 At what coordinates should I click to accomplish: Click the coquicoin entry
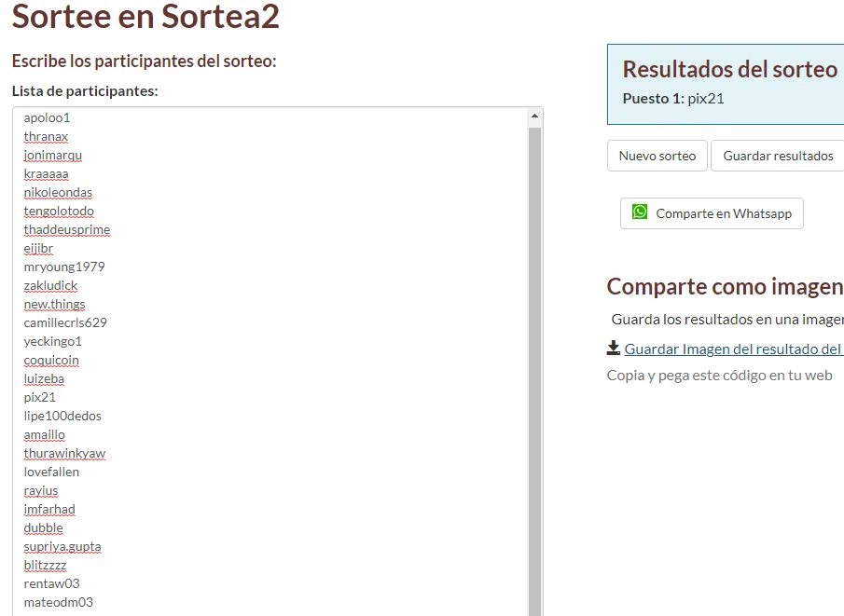51,361
